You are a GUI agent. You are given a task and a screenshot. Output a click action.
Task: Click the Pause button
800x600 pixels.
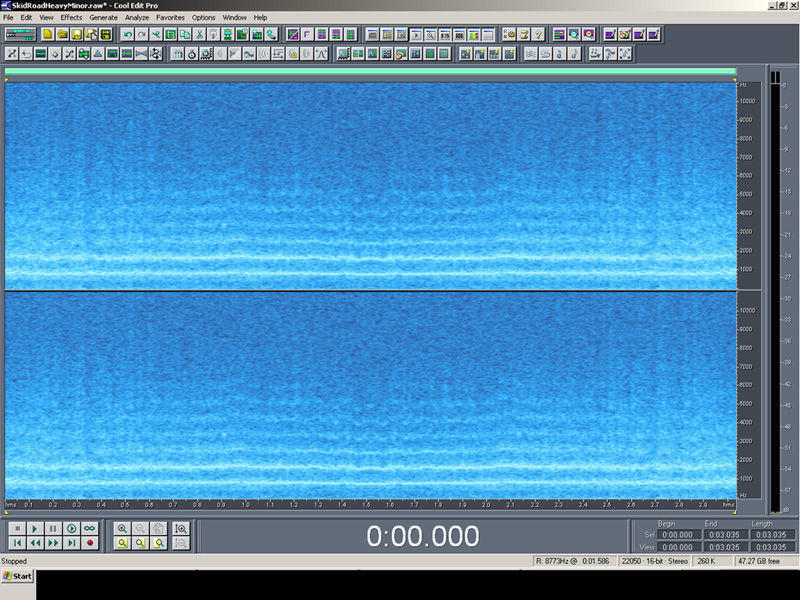pyautogui.click(x=53, y=529)
